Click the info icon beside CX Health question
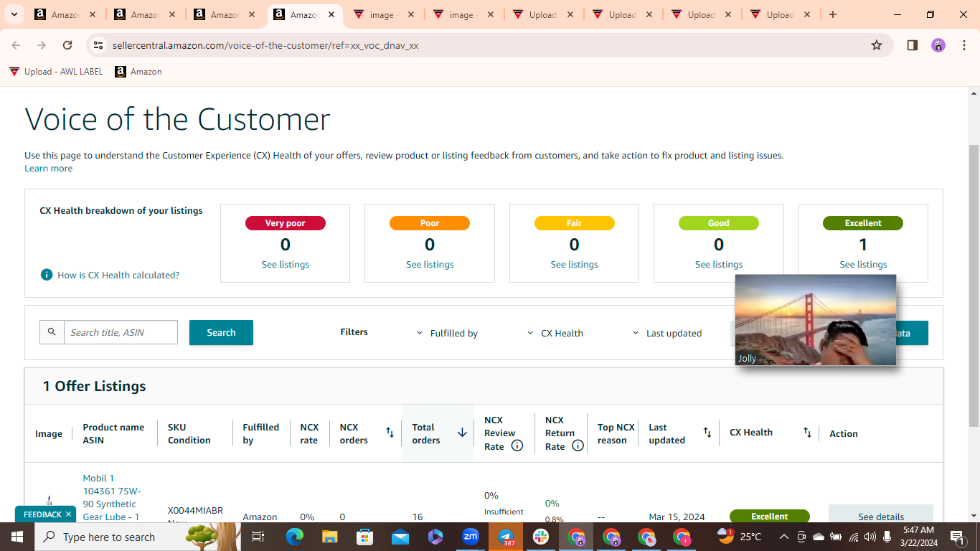Screen dimensions: 980x551 (47, 275)
